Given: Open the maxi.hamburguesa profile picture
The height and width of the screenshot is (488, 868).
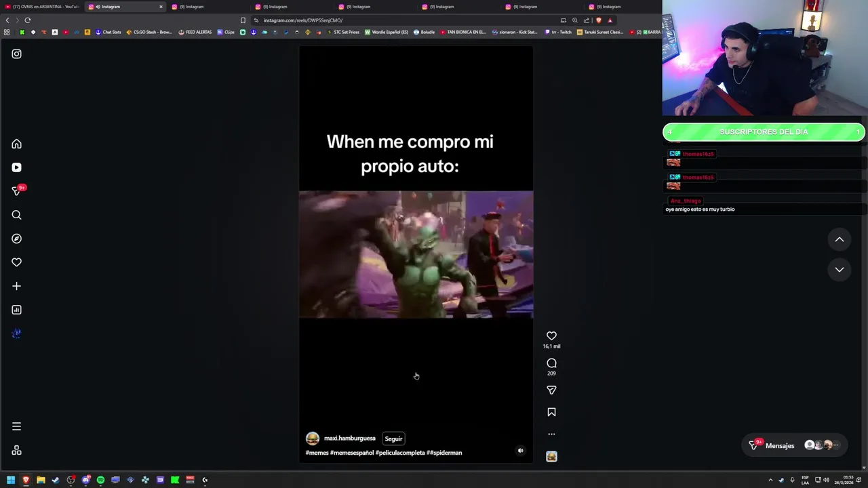Looking at the screenshot, I should (312, 439).
